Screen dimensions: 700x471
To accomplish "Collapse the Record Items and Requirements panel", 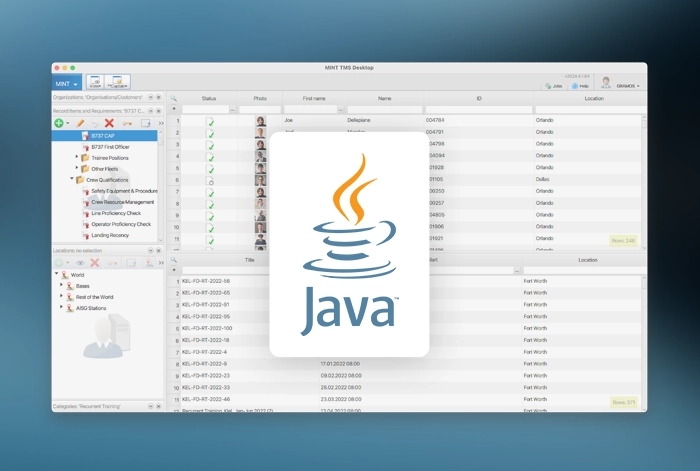I will click(150, 111).
